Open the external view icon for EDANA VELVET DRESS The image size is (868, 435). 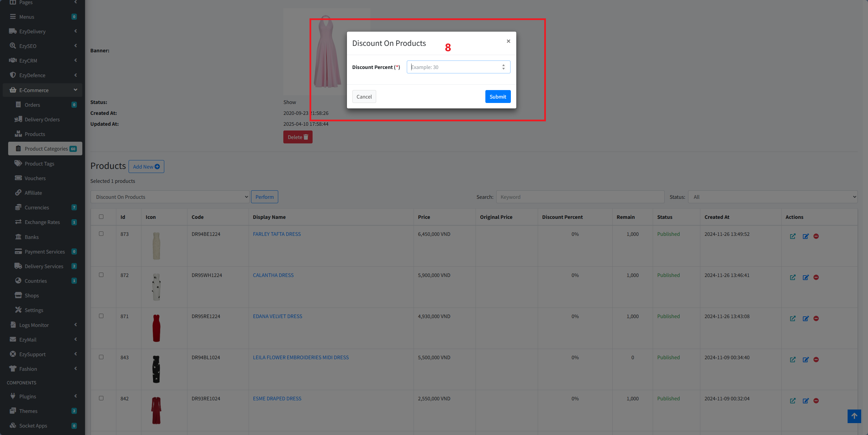pyautogui.click(x=792, y=318)
